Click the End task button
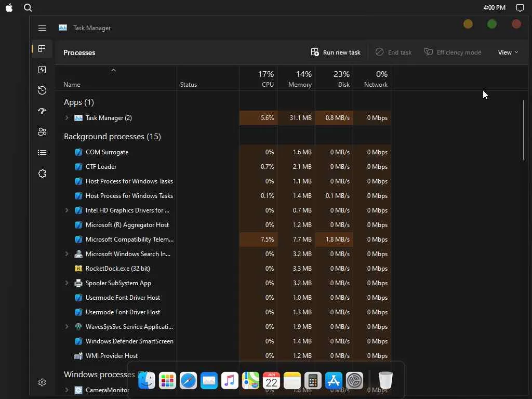 click(x=393, y=52)
